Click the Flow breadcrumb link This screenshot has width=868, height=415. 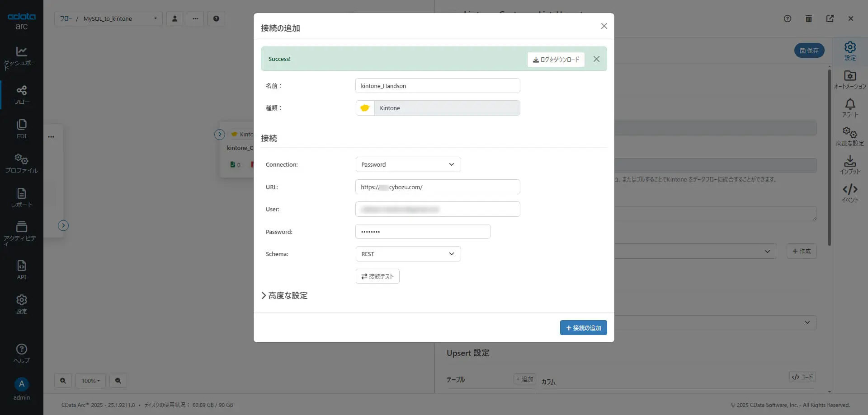tap(66, 19)
